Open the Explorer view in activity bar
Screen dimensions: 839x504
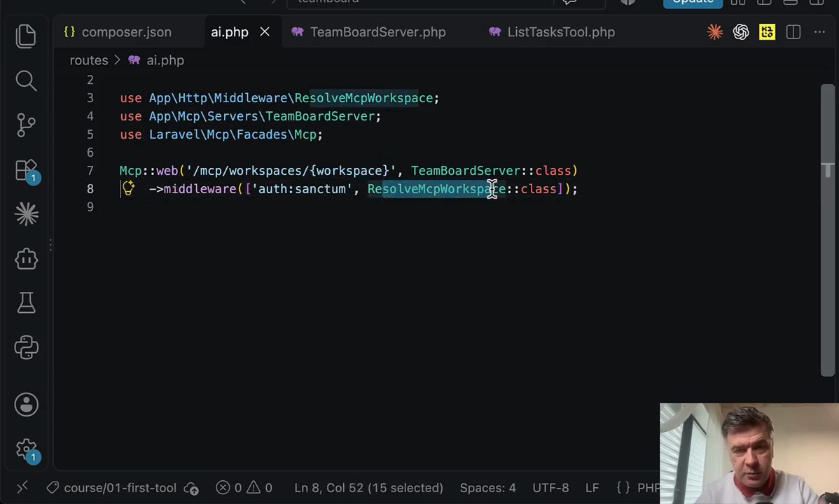[26, 36]
